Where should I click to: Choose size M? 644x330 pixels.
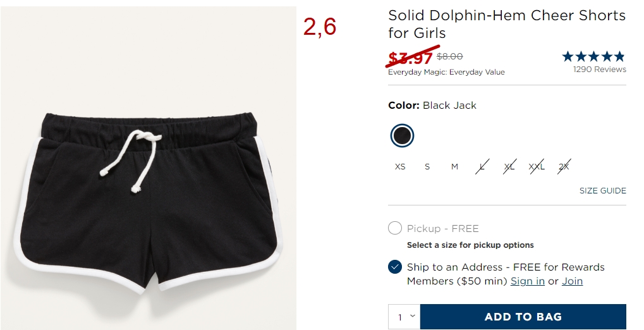(x=454, y=167)
